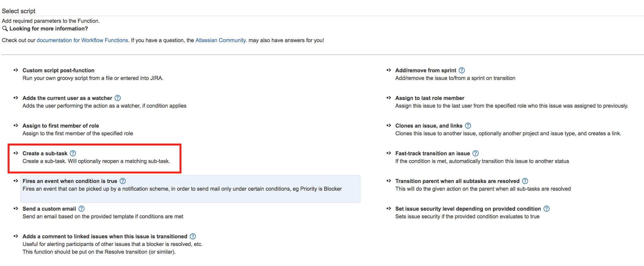Viewport: 644px width, 266px height.
Task: Select the Create a sub-task function
Action: point(45,153)
